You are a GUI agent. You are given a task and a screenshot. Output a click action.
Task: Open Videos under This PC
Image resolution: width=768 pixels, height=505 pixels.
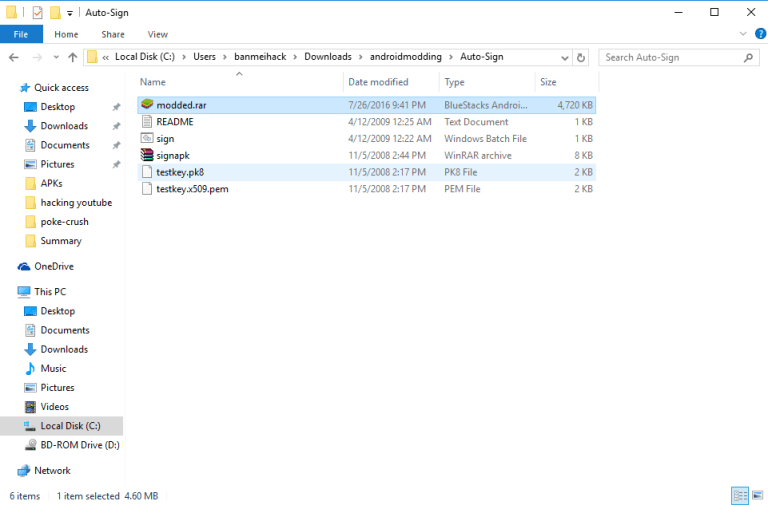[x=47, y=407]
